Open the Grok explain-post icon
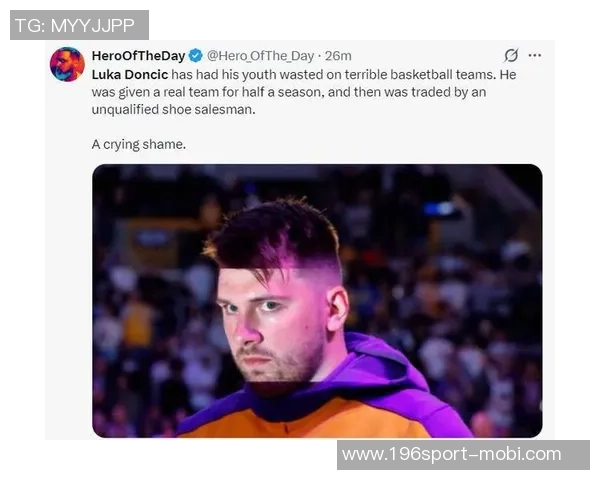This screenshot has height=480, width=600. tap(511, 56)
